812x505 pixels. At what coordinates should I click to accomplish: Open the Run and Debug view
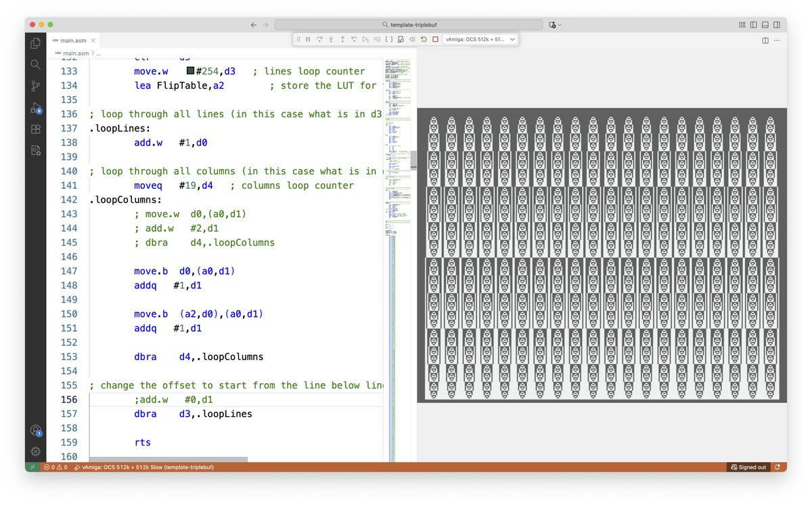35,108
